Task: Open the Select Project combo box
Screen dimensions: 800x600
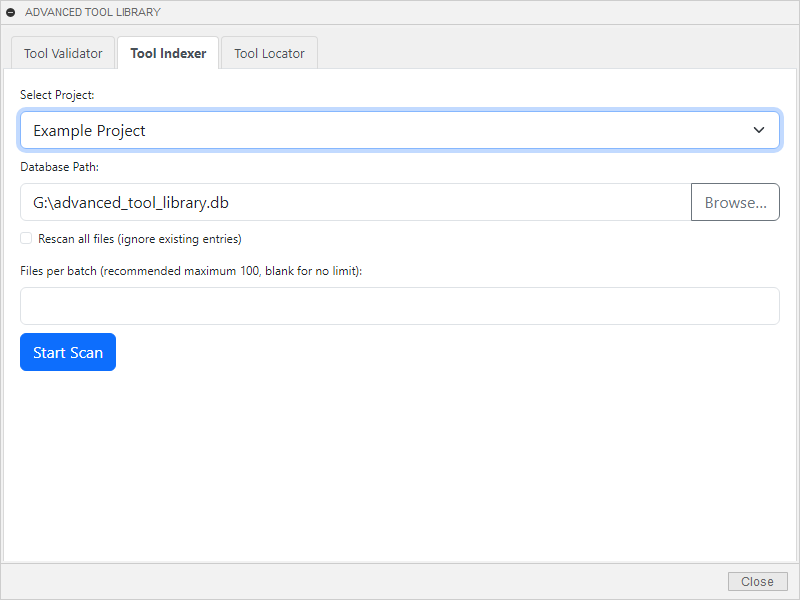Action: [400, 130]
